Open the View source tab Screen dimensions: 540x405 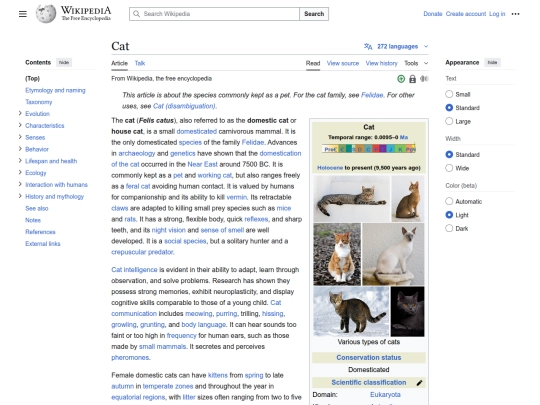343,63
